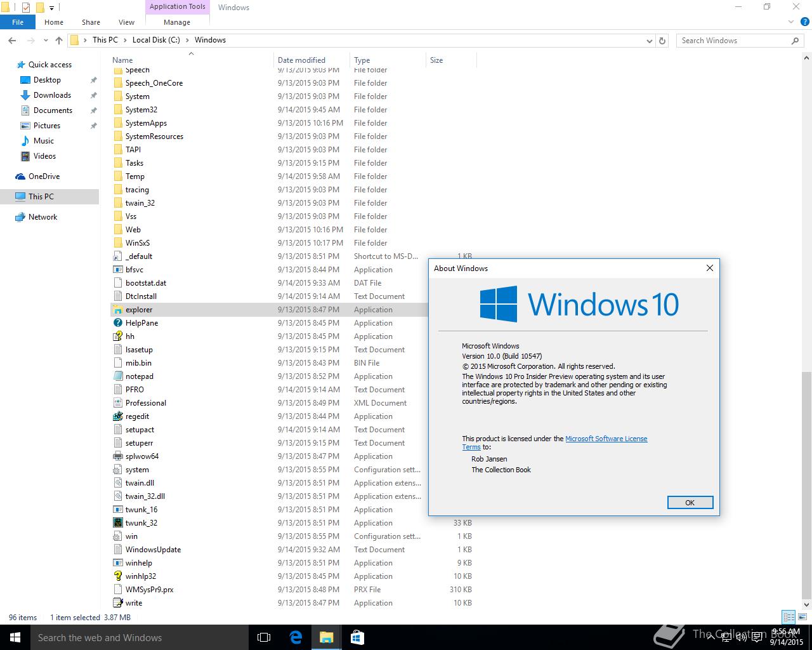Go back with the Back arrow

click(x=12, y=40)
